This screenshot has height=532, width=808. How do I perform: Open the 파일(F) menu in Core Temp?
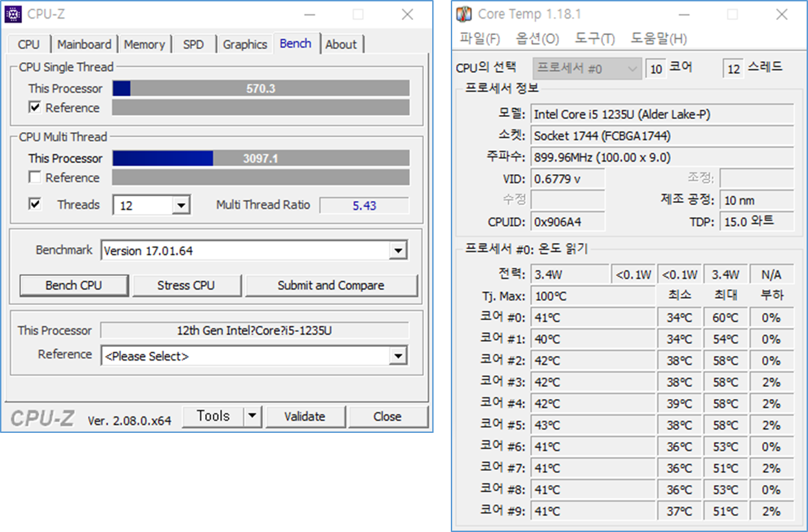[479, 39]
